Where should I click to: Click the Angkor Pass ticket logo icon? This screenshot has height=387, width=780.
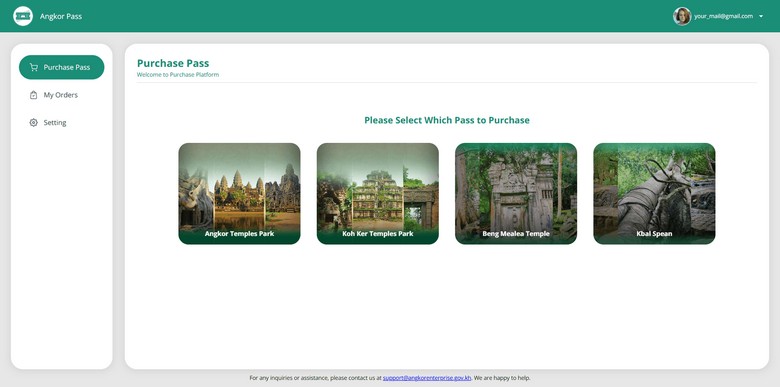pyautogui.click(x=23, y=16)
